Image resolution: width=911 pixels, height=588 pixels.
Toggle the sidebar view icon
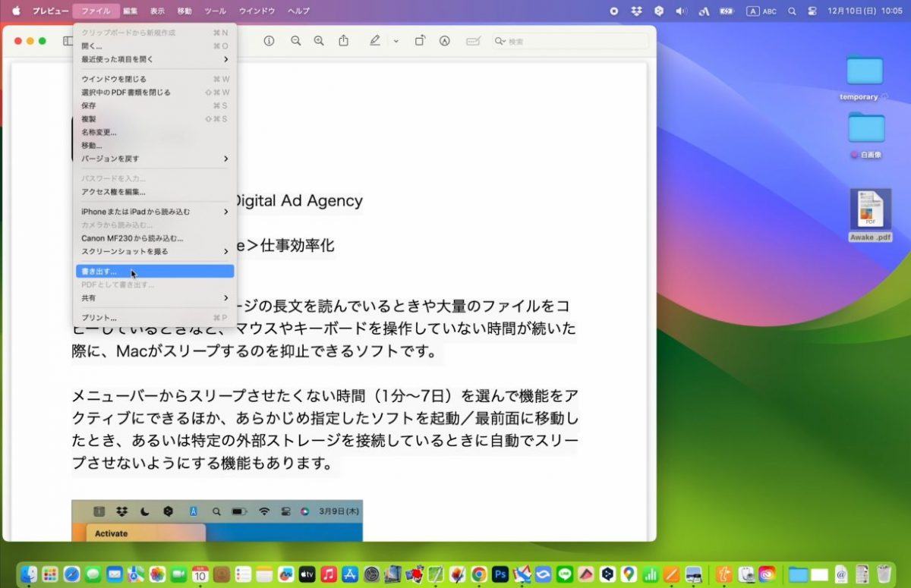68,41
